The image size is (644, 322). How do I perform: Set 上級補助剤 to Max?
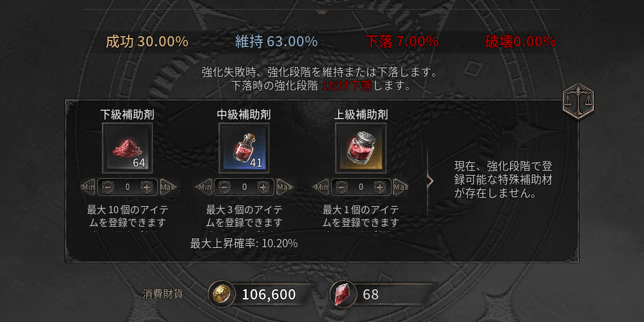click(401, 187)
